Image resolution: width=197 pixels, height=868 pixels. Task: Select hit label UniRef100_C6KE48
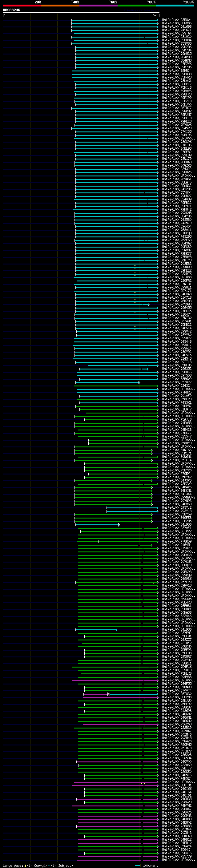click(x=177, y=836)
